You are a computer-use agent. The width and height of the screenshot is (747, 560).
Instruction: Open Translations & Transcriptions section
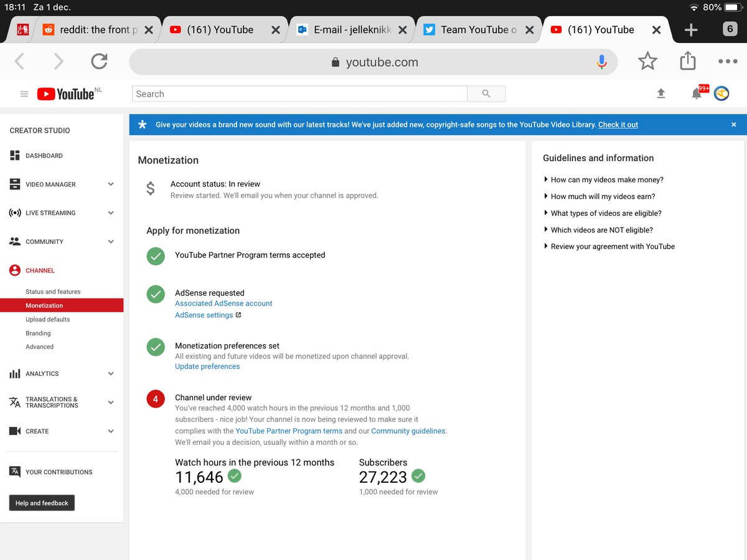52,403
